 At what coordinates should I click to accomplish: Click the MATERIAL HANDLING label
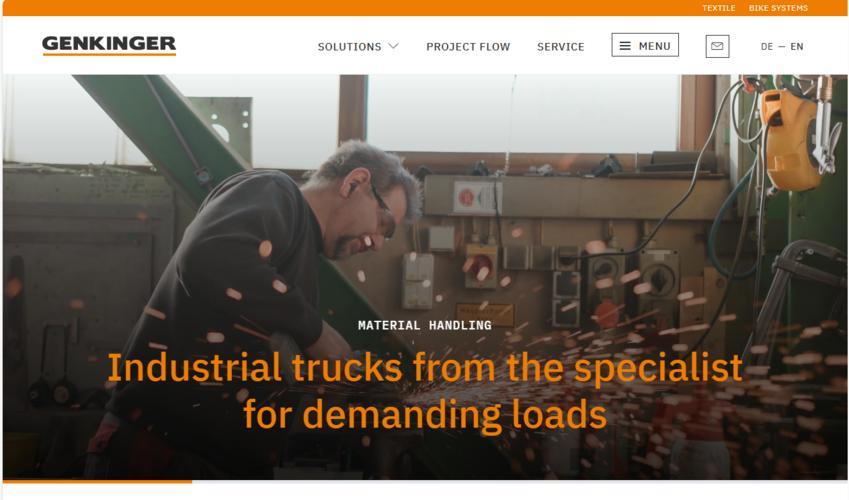424,325
